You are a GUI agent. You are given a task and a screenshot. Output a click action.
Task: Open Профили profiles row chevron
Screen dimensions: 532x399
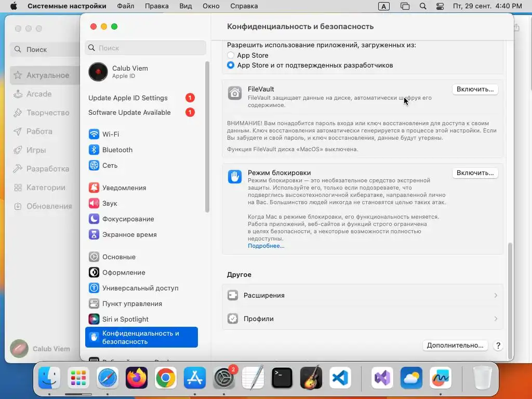pos(496,319)
